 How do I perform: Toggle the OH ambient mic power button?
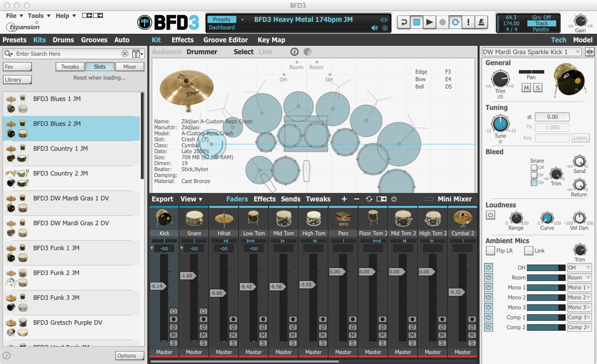(x=489, y=268)
